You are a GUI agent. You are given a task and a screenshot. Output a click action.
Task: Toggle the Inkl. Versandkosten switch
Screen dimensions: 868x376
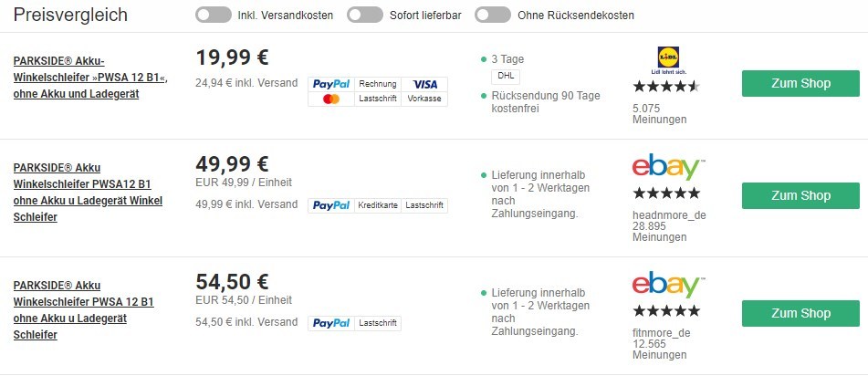click(213, 15)
